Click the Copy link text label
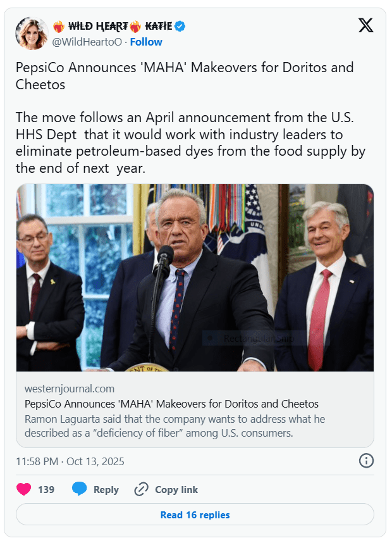Viewport: 392px width, 543px height. [x=176, y=489]
